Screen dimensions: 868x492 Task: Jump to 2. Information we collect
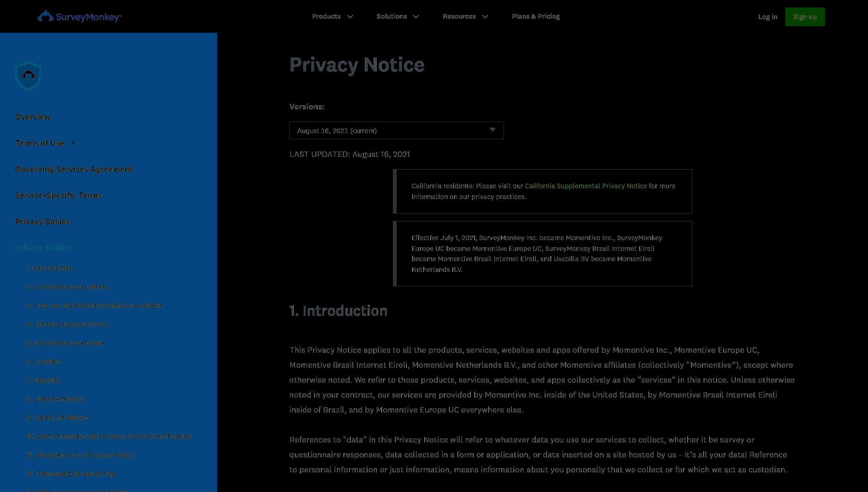coord(67,287)
